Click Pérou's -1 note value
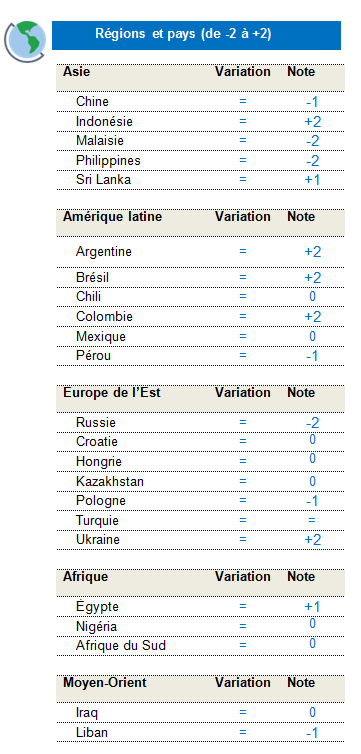Screen dimensions: 361x754 pos(312,356)
